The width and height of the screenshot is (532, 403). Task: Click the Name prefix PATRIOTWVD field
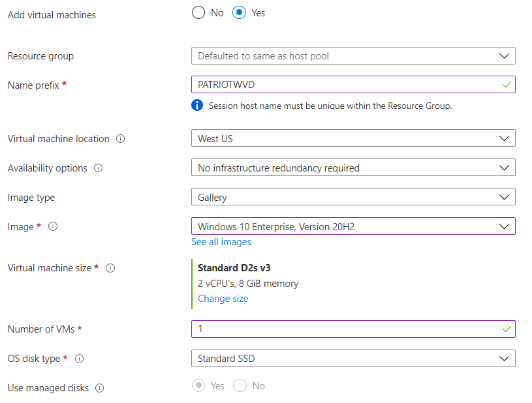click(346, 85)
